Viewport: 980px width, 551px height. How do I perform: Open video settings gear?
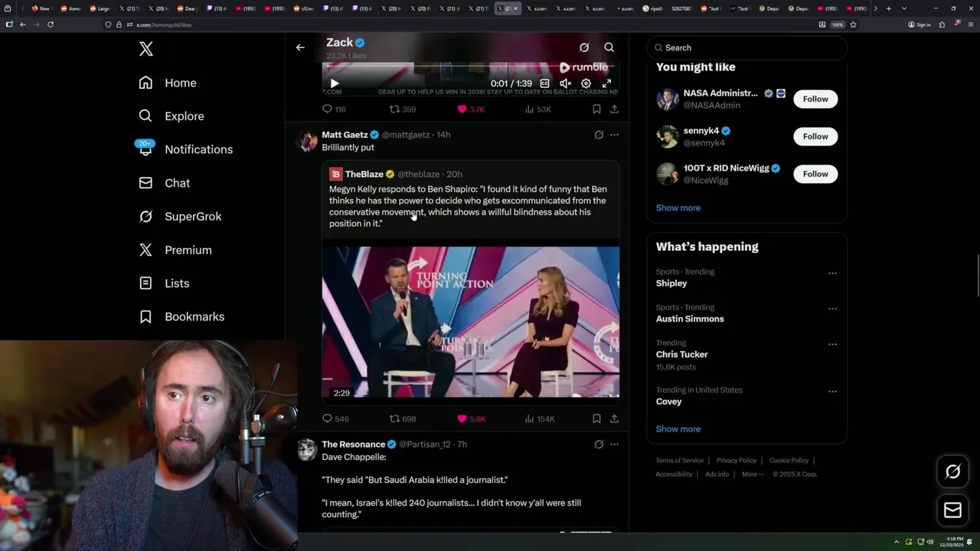pos(586,83)
